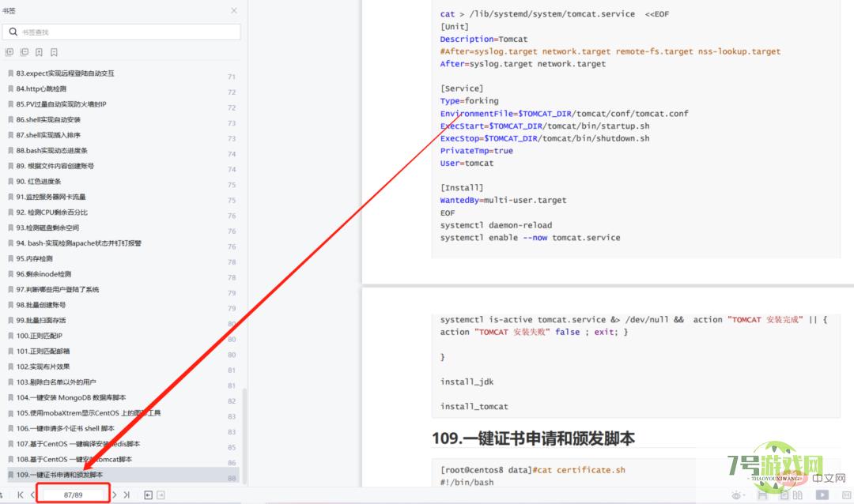Click the reading layout icon at far right
854x504 pixels.
[x=846, y=495]
